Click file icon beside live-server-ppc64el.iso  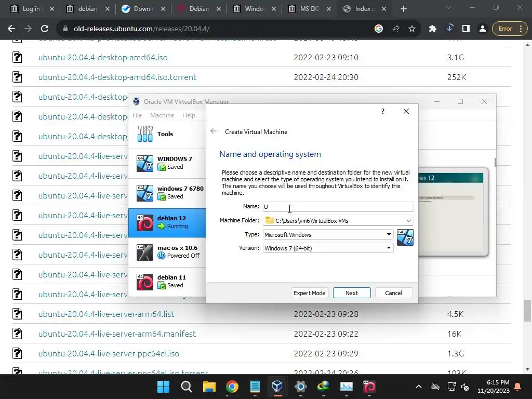tap(17, 353)
